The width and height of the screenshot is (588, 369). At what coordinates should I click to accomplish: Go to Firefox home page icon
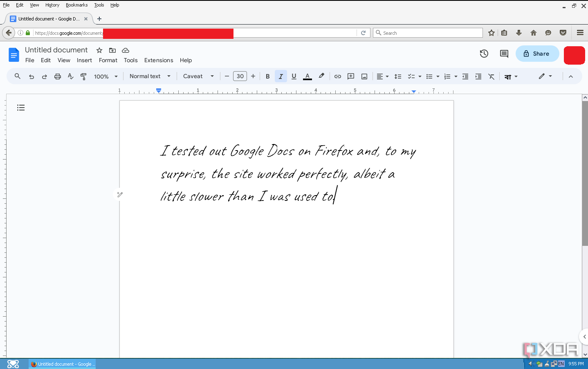click(x=534, y=33)
